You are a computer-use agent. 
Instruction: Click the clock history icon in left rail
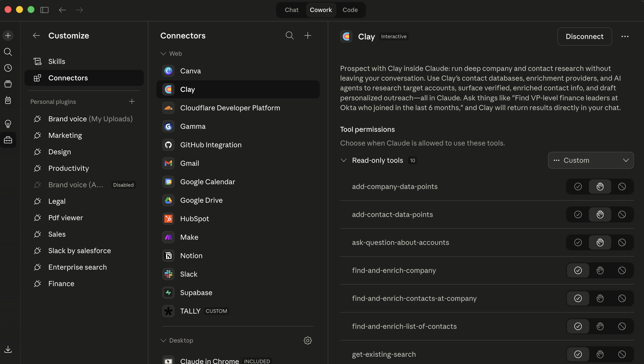click(8, 68)
